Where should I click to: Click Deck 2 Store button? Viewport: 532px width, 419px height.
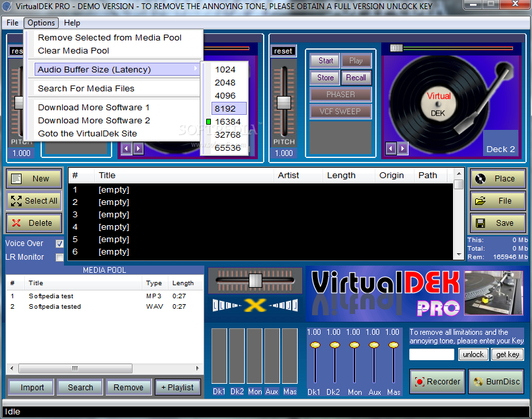[325, 78]
